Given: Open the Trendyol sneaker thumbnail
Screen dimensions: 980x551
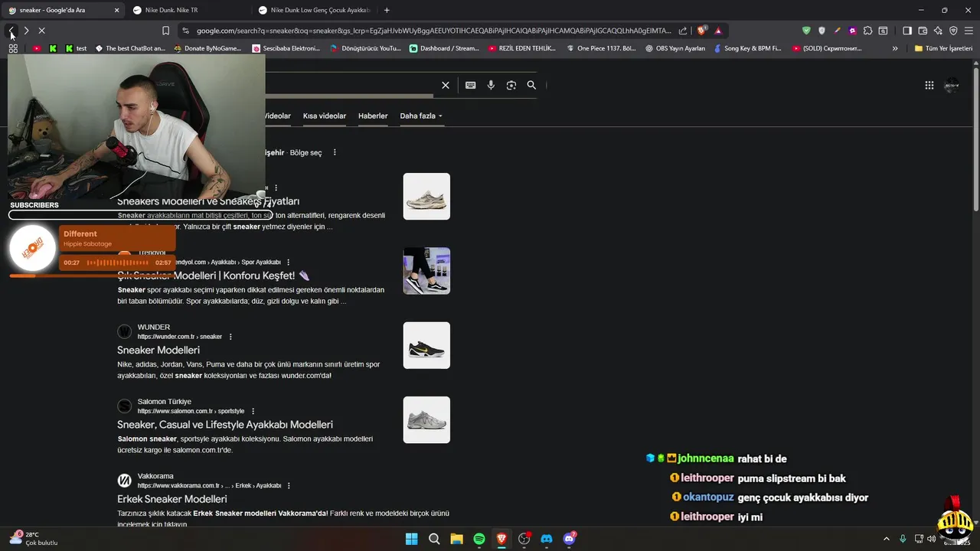Looking at the screenshot, I should click(426, 271).
